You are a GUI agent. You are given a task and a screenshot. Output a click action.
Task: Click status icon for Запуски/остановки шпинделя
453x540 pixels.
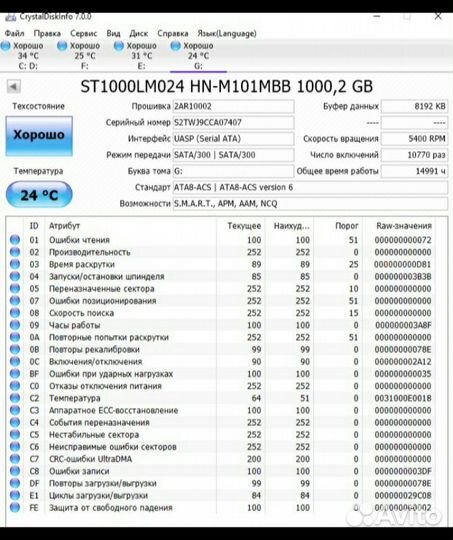tap(15, 276)
